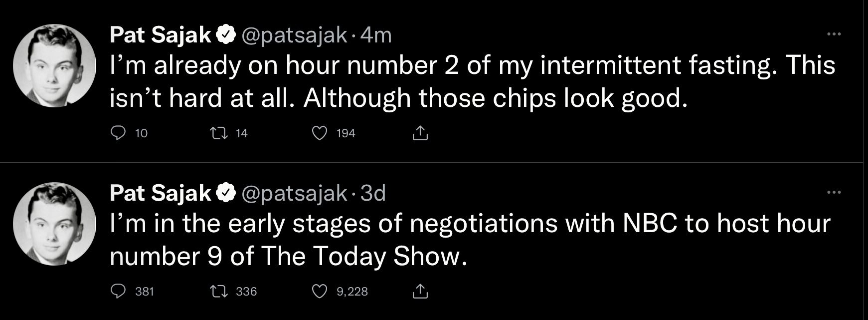This screenshot has height=320, width=868.
Task: Share the Today Show tweet
Action: point(420,291)
